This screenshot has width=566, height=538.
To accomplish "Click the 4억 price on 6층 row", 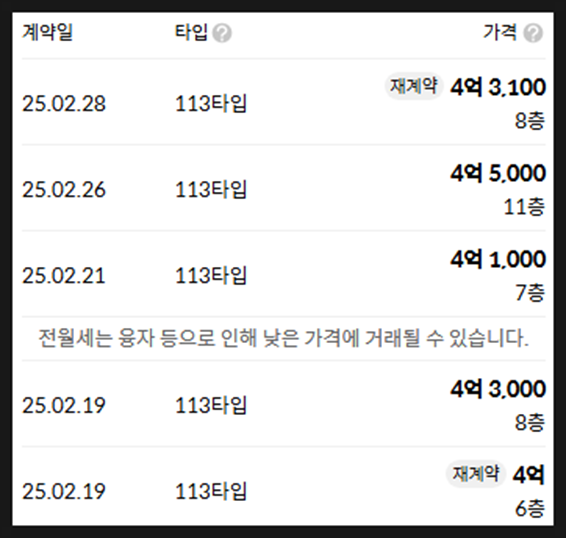I will pyautogui.click(x=528, y=475).
